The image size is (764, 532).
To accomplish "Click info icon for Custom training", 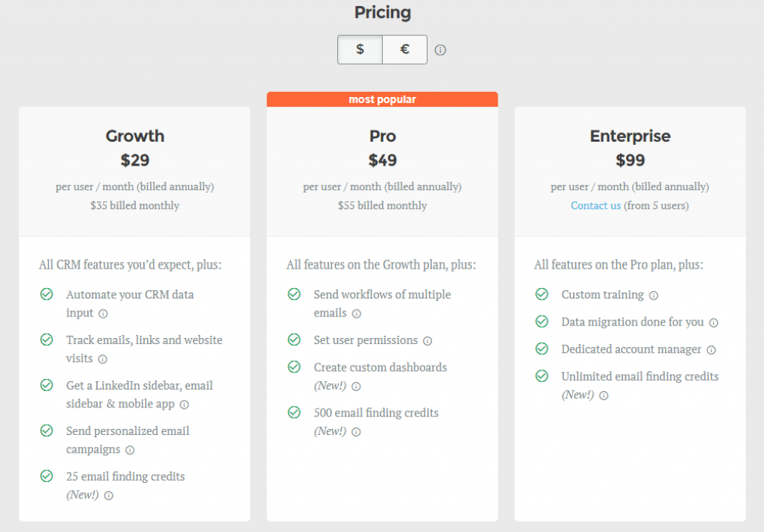I will tap(654, 295).
